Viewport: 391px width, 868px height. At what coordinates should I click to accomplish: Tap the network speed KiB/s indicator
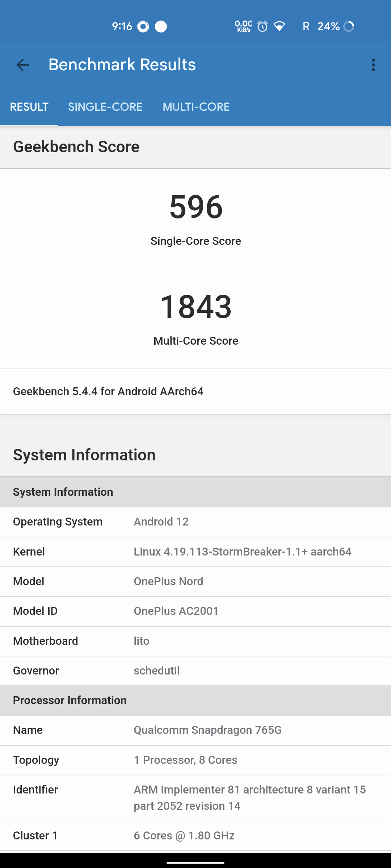(x=243, y=26)
